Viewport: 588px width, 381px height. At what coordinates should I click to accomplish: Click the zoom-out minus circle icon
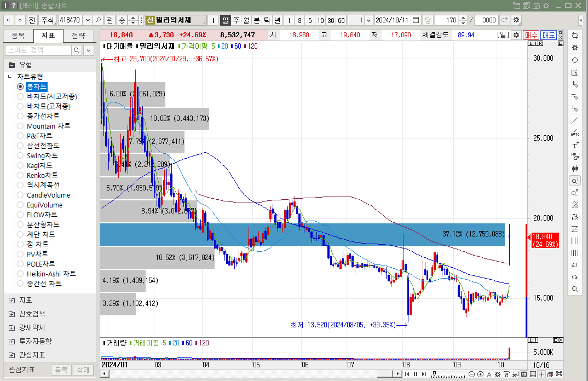(472, 374)
